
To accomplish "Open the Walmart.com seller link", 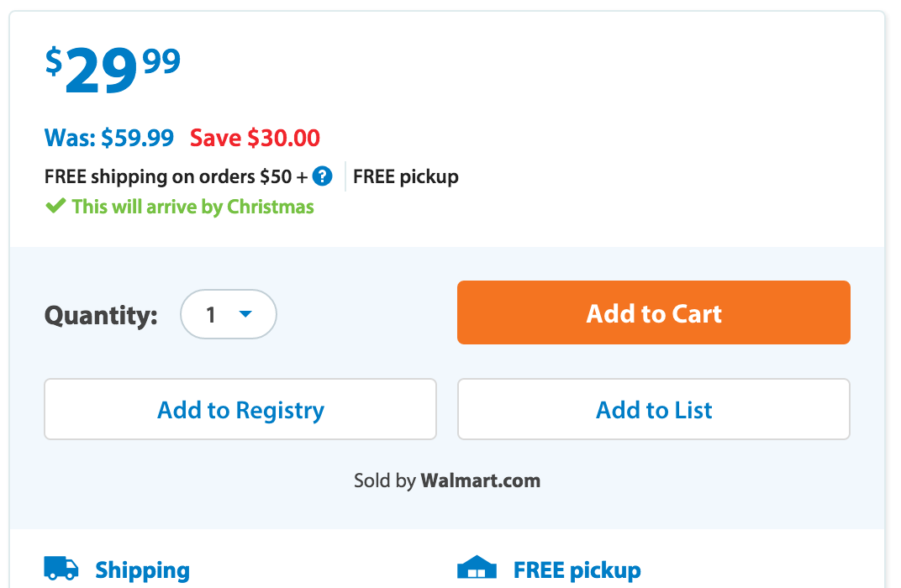I will tap(480, 480).
